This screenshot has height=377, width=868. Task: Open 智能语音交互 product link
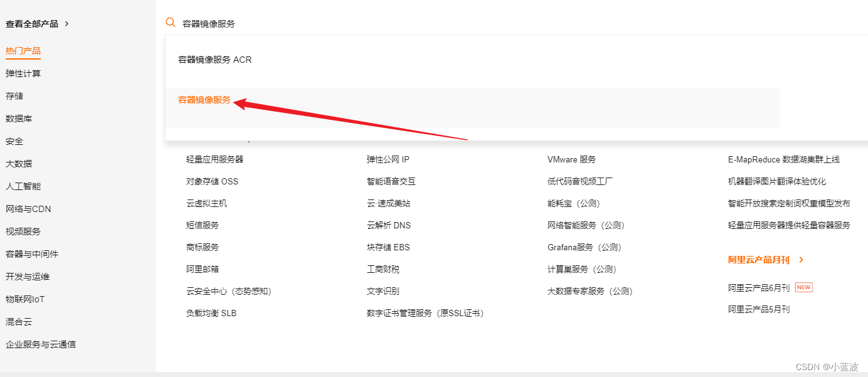(x=391, y=181)
